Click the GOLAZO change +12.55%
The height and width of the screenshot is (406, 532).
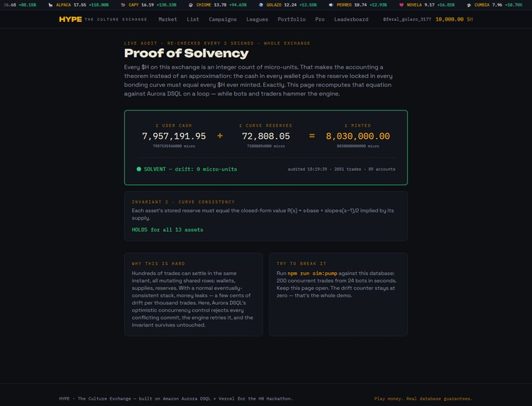(308, 5)
